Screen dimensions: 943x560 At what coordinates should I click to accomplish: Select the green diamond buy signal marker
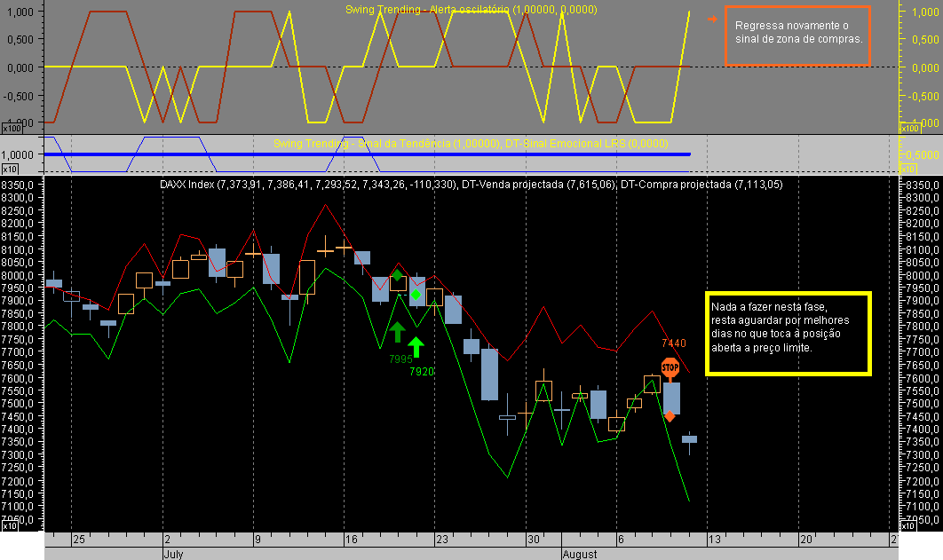417,293
